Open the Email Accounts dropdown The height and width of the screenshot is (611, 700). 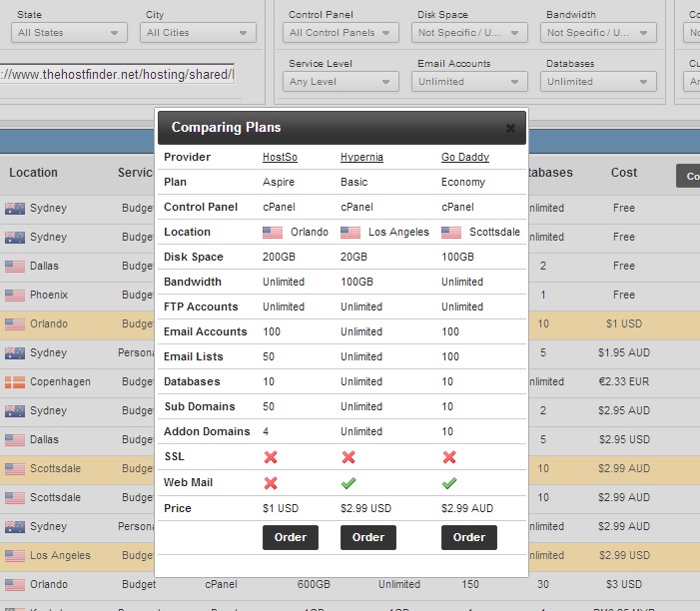469,82
